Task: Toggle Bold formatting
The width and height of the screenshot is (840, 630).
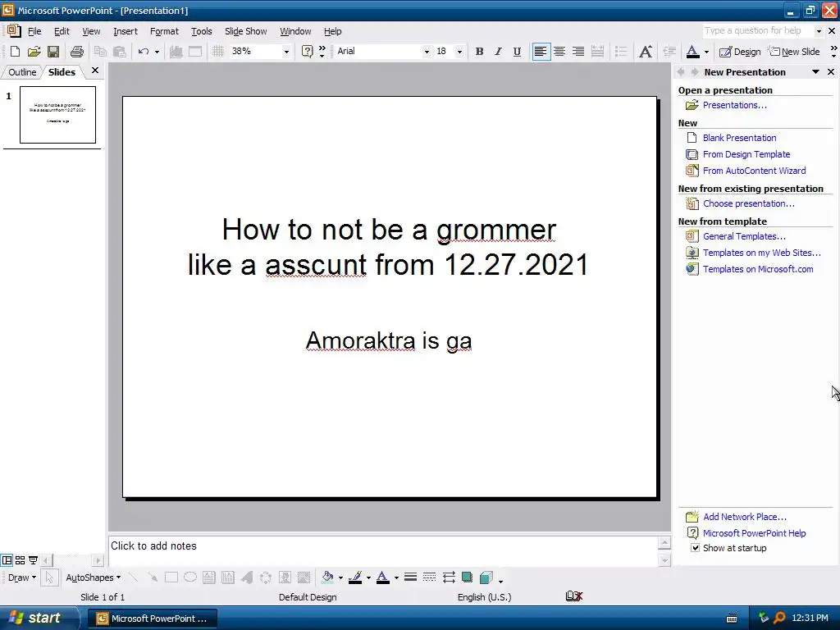Action: click(x=479, y=52)
